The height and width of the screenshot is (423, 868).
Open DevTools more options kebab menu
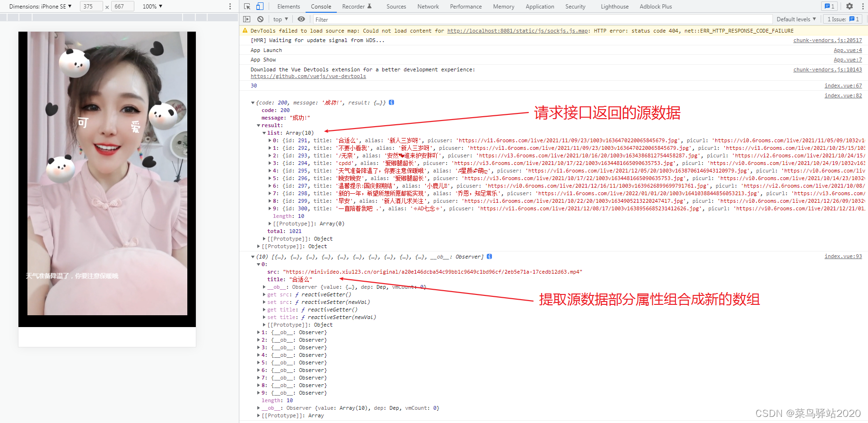[x=862, y=7]
